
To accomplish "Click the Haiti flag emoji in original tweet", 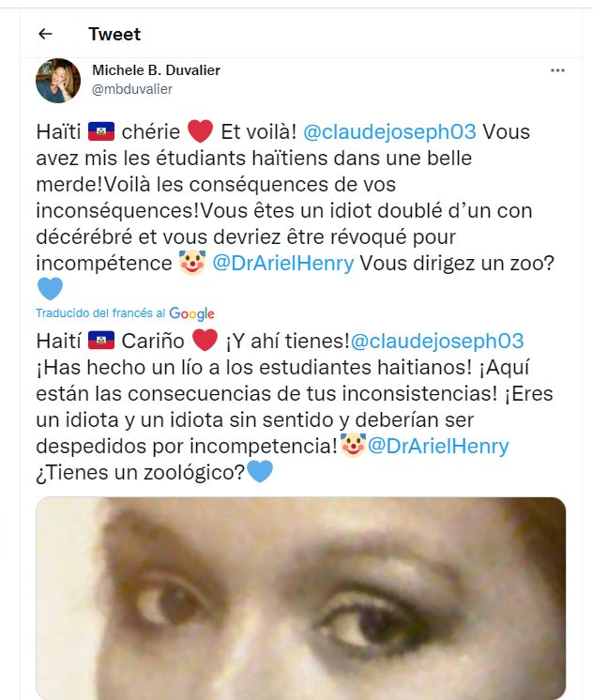I will (101, 131).
